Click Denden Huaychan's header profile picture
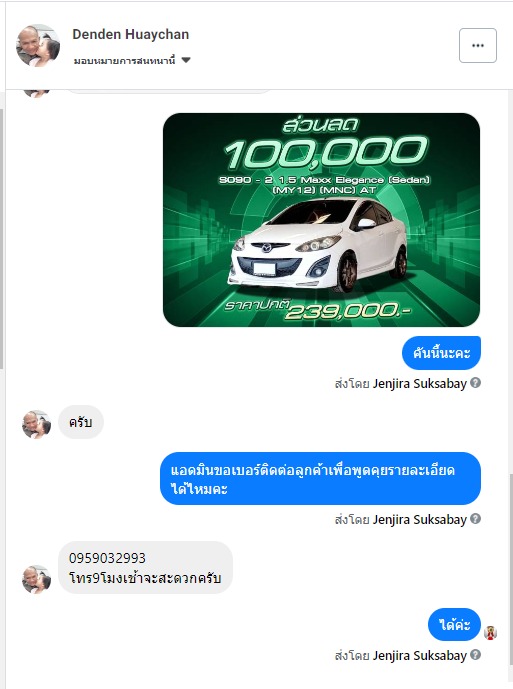 [37, 45]
